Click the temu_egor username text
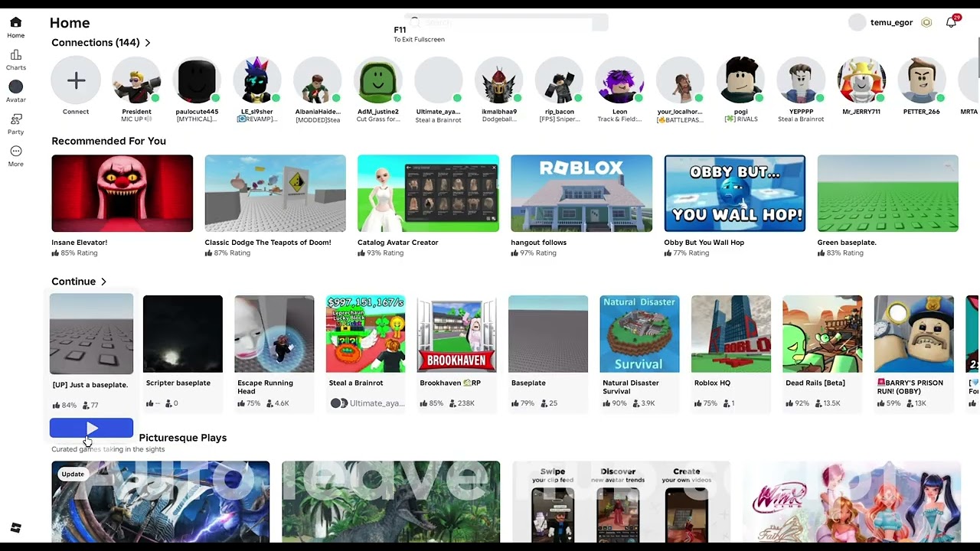 tap(891, 23)
